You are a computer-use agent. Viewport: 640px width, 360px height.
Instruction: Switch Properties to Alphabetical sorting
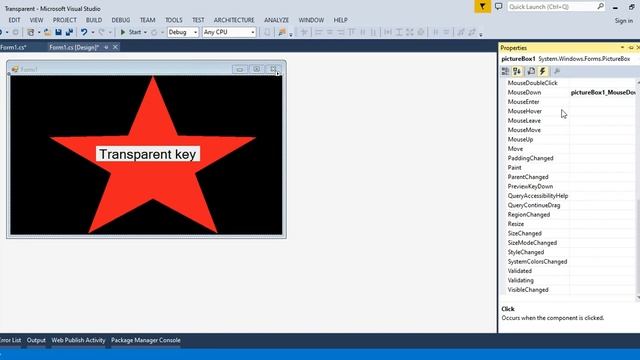coord(517,71)
